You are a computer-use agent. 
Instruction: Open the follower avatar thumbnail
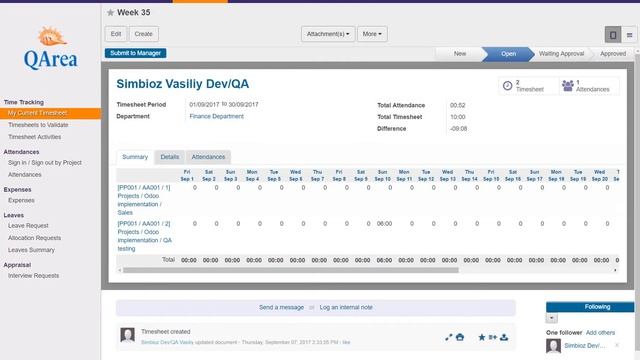point(553,346)
